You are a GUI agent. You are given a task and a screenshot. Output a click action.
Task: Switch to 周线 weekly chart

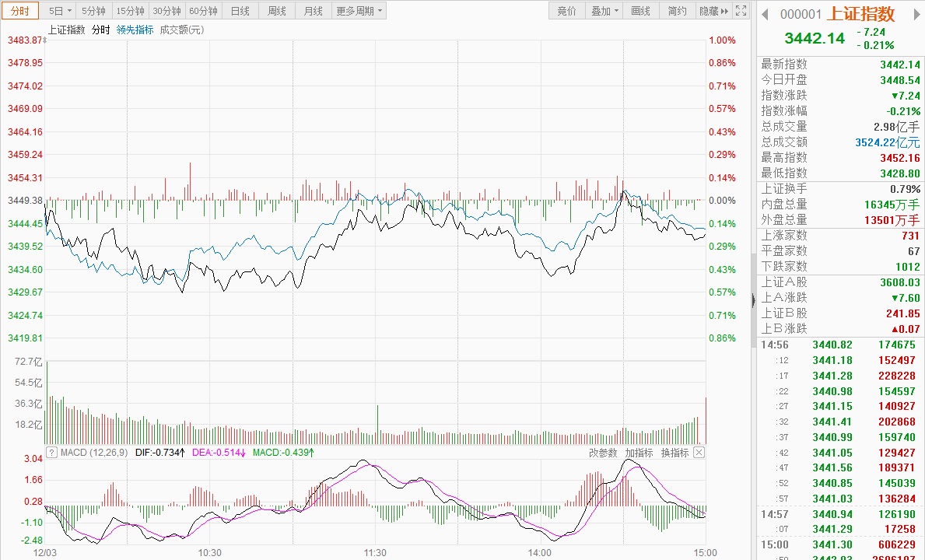[x=277, y=11]
